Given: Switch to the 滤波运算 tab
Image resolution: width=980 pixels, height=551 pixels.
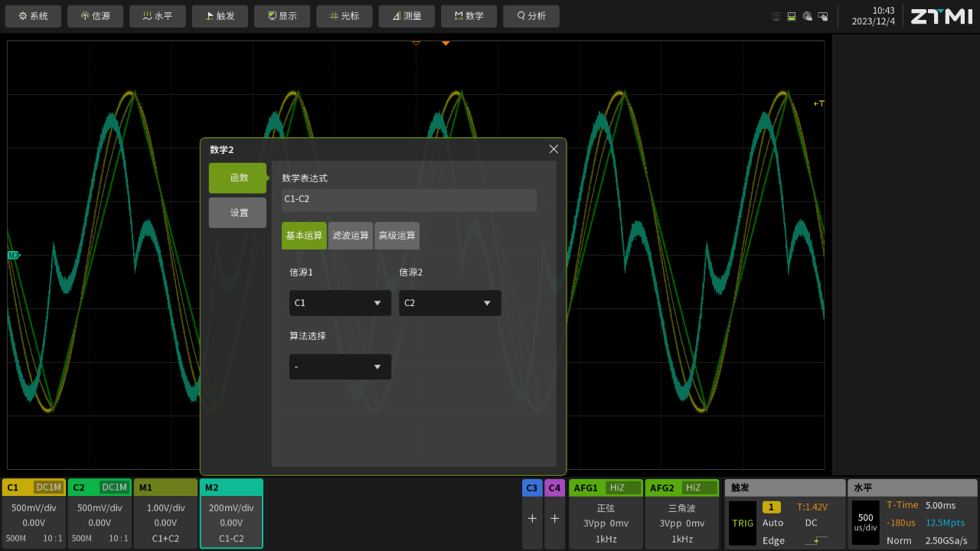Looking at the screenshot, I should 351,236.
